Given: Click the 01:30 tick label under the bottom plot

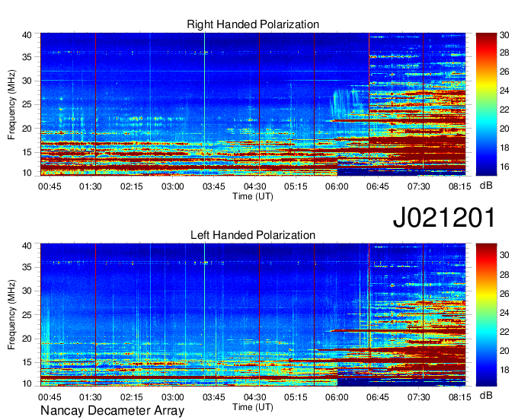Looking at the screenshot, I should click(x=91, y=397).
